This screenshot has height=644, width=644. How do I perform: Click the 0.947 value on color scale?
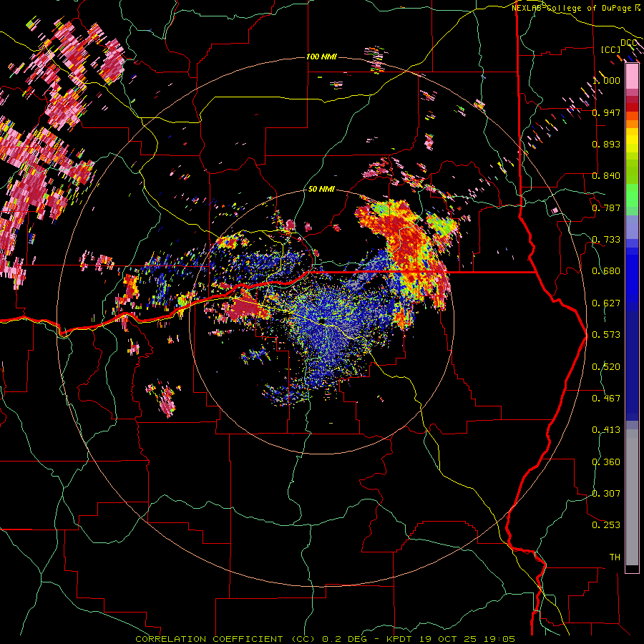coord(606,112)
